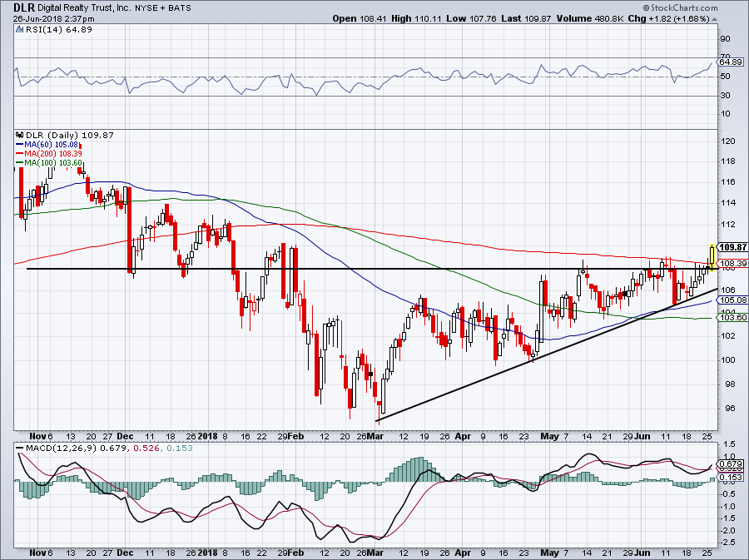Click the Jun month label under the MACD panel
The image size is (749, 560).
click(x=642, y=553)
